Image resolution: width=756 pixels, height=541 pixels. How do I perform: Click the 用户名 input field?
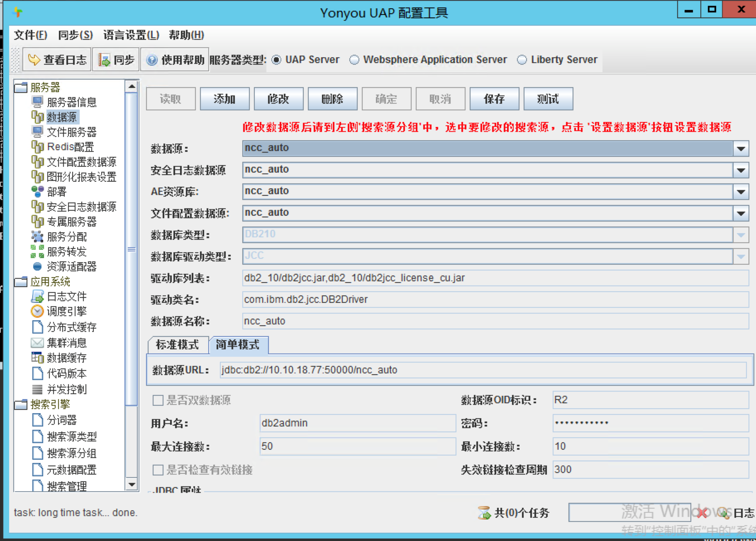(357, 423)
